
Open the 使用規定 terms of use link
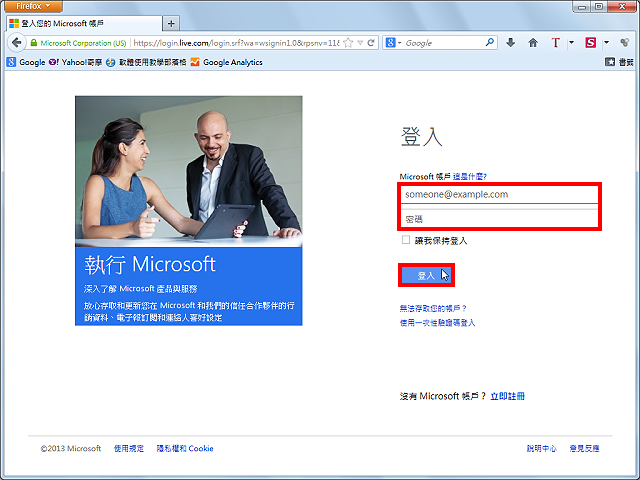129,449
